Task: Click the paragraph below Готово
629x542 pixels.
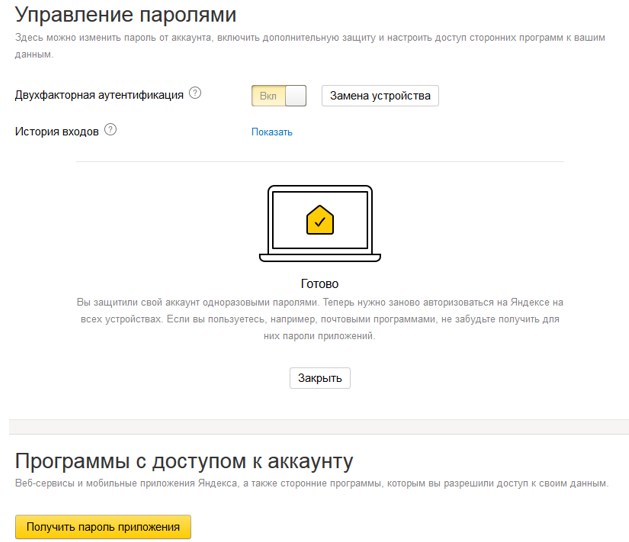Action: pyautogui.click(x=319, y=319)
